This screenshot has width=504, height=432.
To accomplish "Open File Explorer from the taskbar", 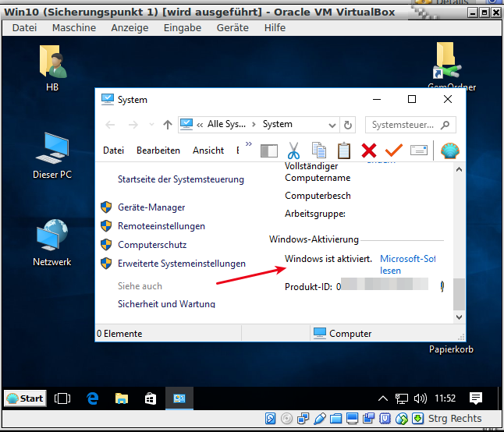I will (122, 398).
